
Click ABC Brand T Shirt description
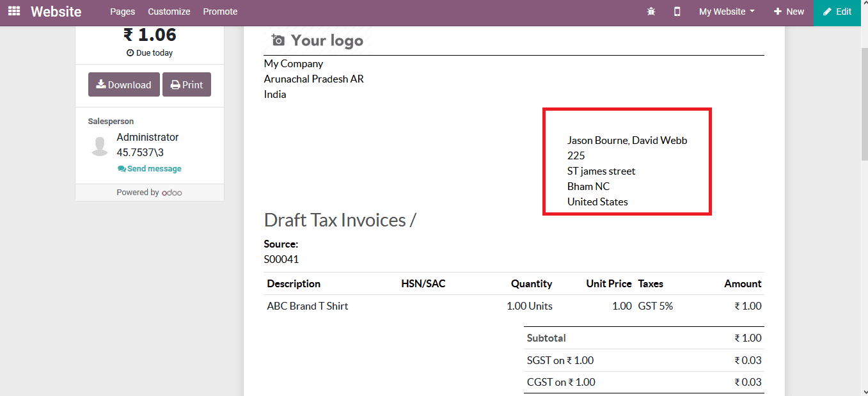[308, 306]
